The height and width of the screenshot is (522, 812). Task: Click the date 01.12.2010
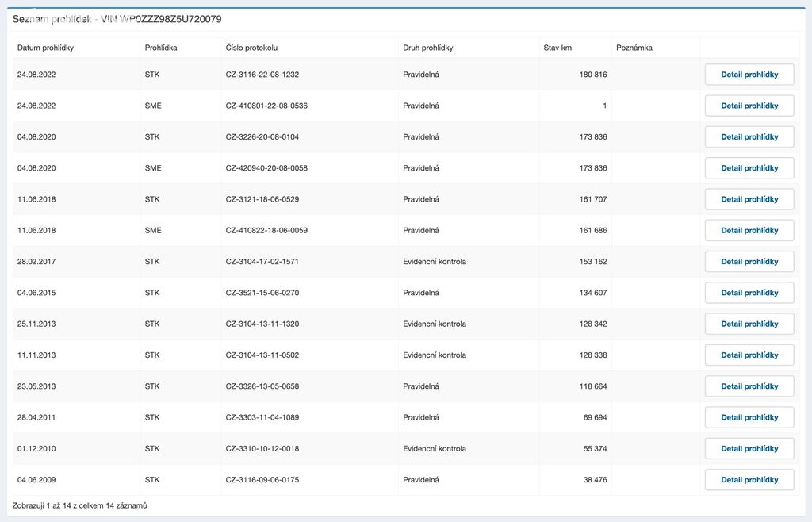(36, 448)
